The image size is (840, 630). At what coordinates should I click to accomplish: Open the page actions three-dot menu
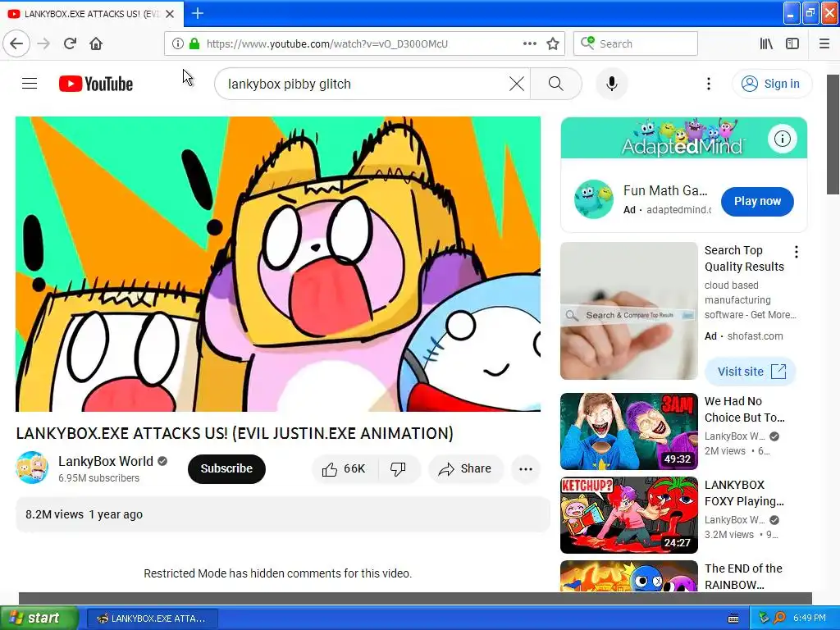(529, 43)
